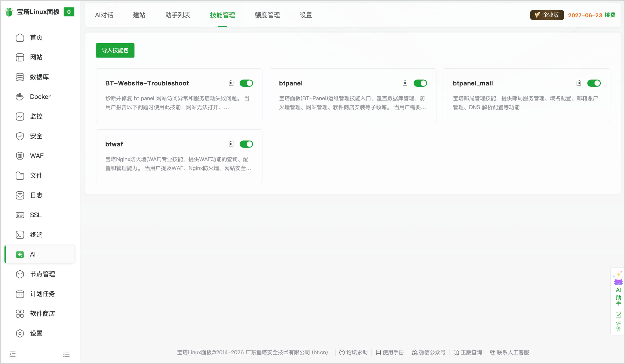Open the BT-Website-Troubleshoot skill card title

tap(147, 83)
